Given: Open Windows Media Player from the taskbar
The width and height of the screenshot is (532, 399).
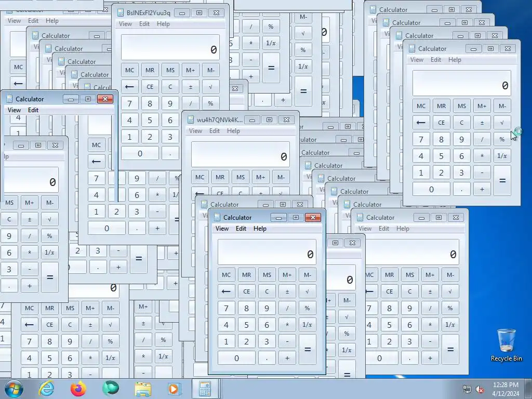Looking at the screenshot, I should (175, 389).
